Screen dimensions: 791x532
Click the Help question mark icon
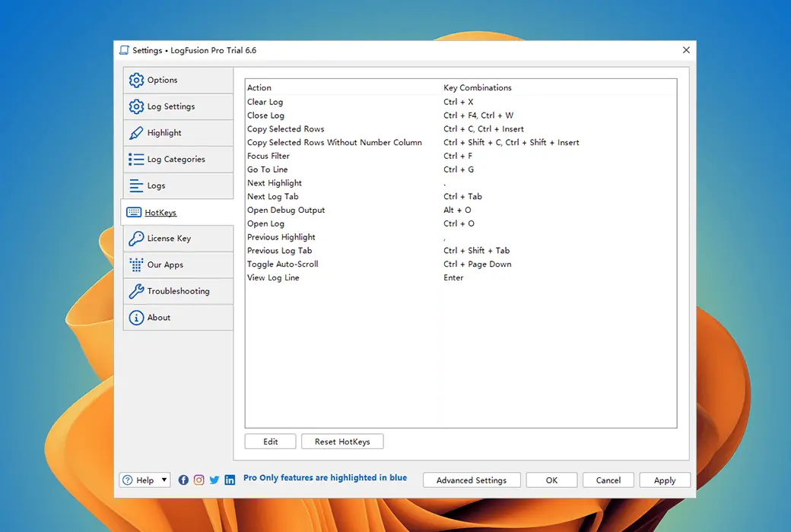(128, 480)
